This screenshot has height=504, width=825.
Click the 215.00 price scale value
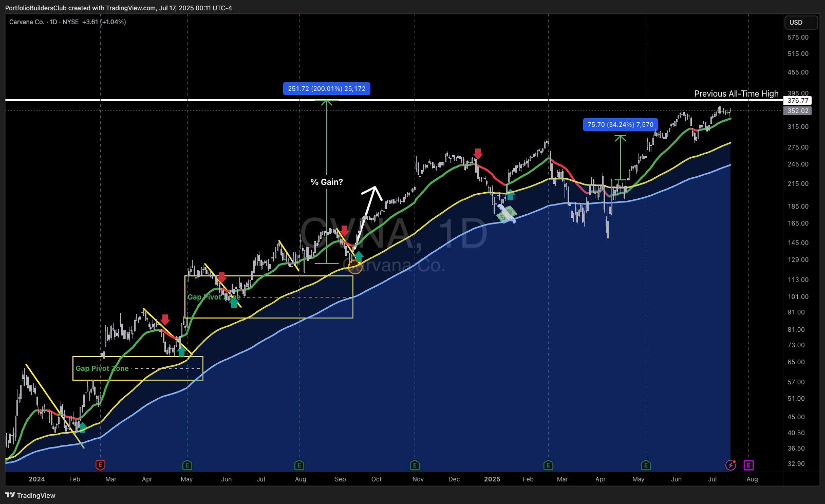(798, 184)
